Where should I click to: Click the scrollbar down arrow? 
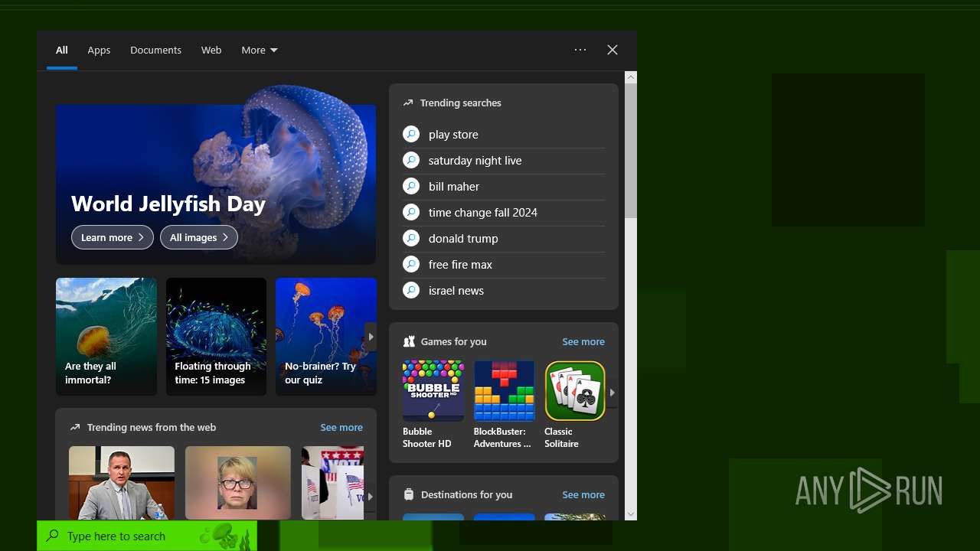[631, 514]
